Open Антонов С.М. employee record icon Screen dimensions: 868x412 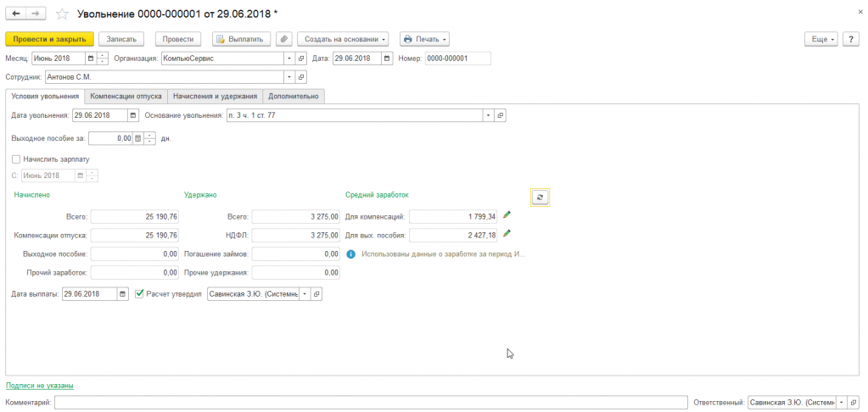tap(300, 76)
